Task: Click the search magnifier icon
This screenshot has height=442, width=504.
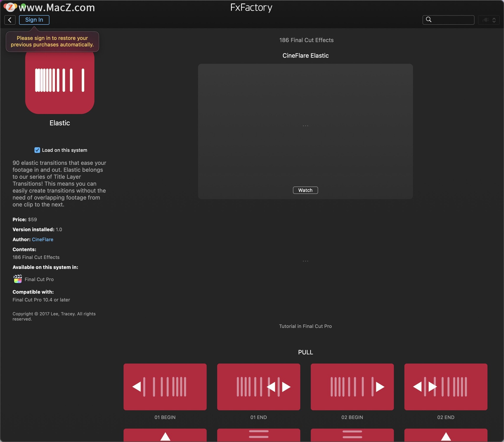Action: (x=429, y=20)
